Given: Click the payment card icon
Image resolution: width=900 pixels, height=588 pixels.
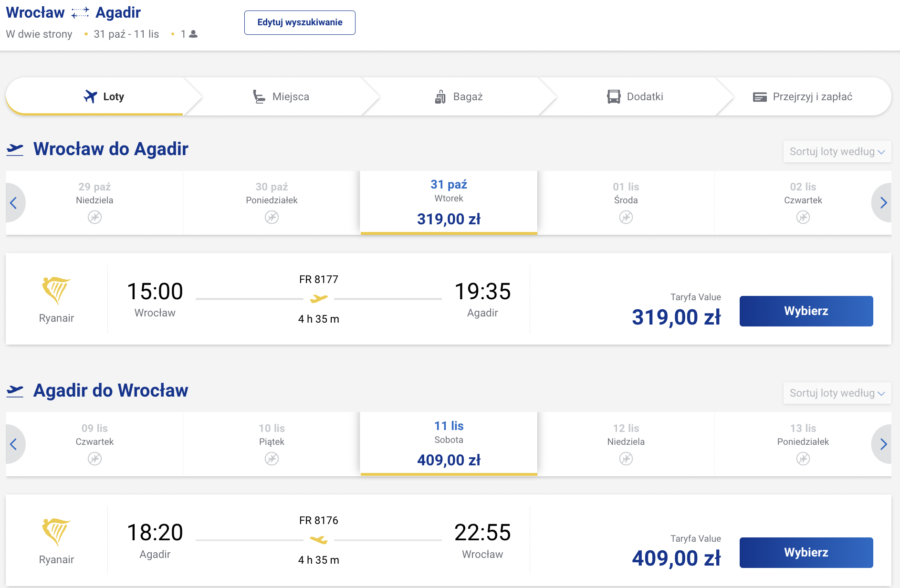Looking at the screenshot, I should (x=760, y=97).
